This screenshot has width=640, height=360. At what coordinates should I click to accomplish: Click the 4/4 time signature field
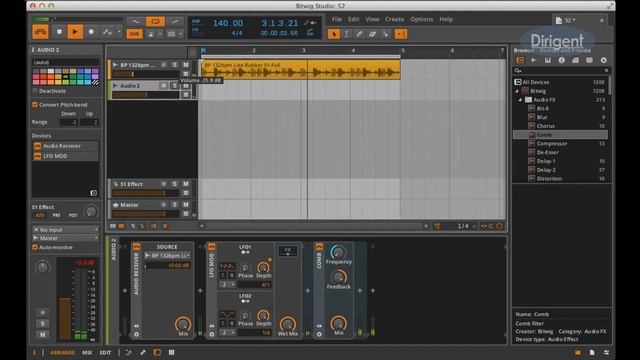[237, 33]
